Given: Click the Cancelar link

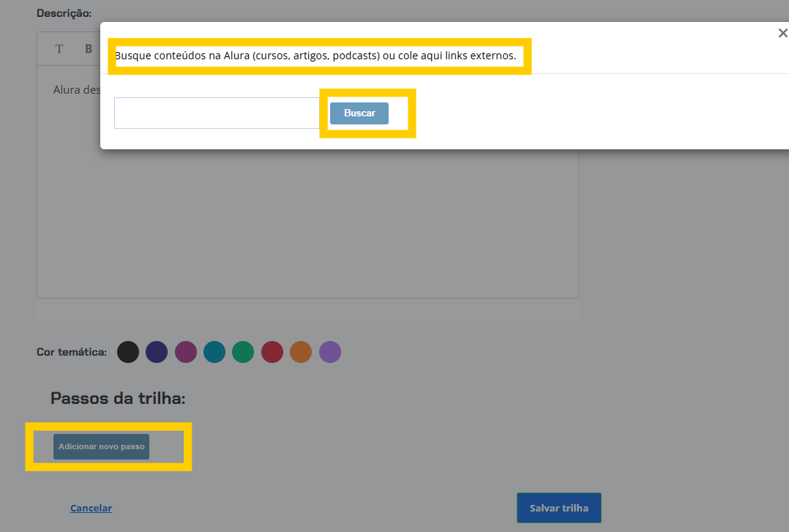Looking at the screenshot, I should (91, 508).
